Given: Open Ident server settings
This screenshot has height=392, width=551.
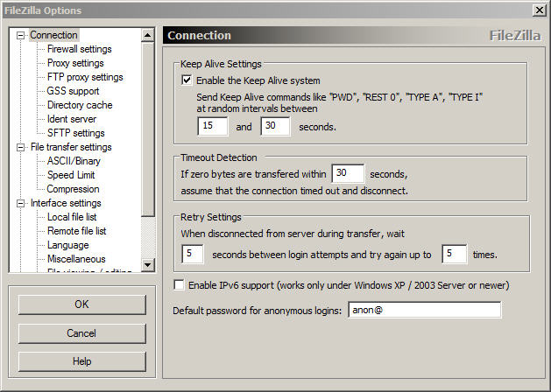Looking at the screenshot, I should click(72, 119).
